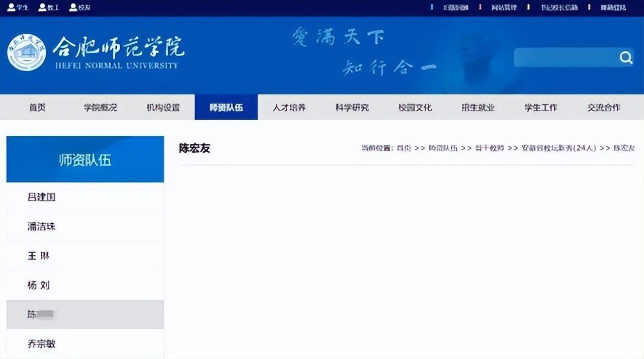Select 乔宗敏 in the sidebar list
Viewport: 644px width, 359px height.
click(85, 344)
